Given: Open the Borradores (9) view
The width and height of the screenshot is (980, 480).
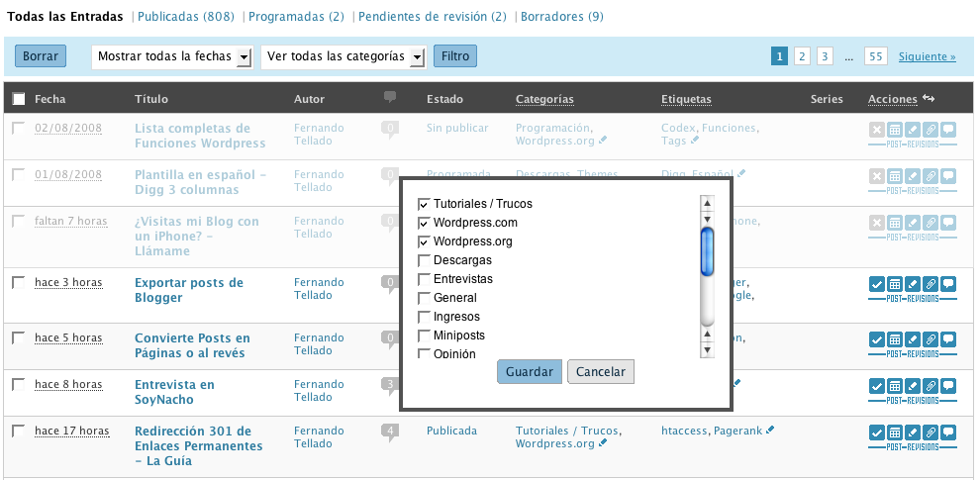Looking at the screenshot, I should [x=561, y=17].
